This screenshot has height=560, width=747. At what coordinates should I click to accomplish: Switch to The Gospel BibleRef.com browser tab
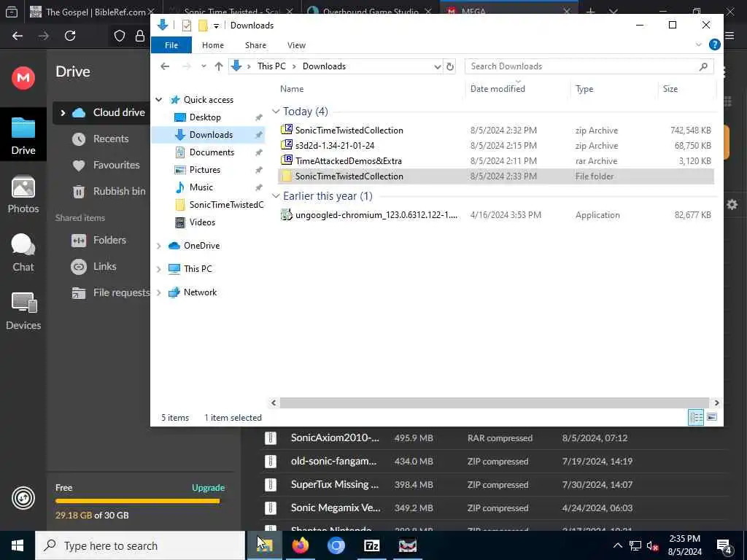[93, 12]
